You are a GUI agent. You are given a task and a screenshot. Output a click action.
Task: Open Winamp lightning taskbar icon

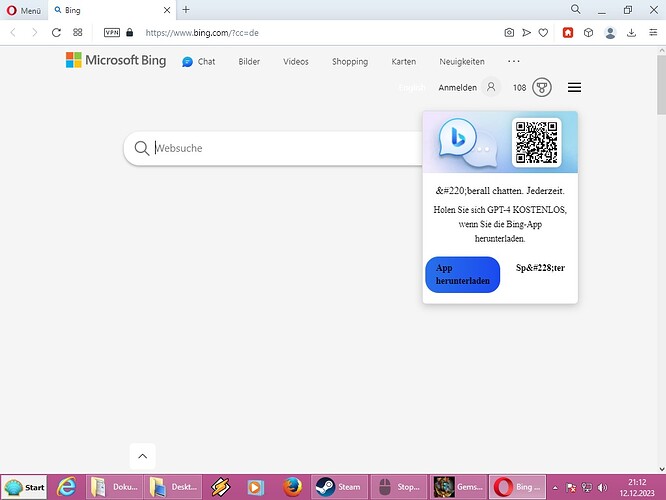(221, 487)
